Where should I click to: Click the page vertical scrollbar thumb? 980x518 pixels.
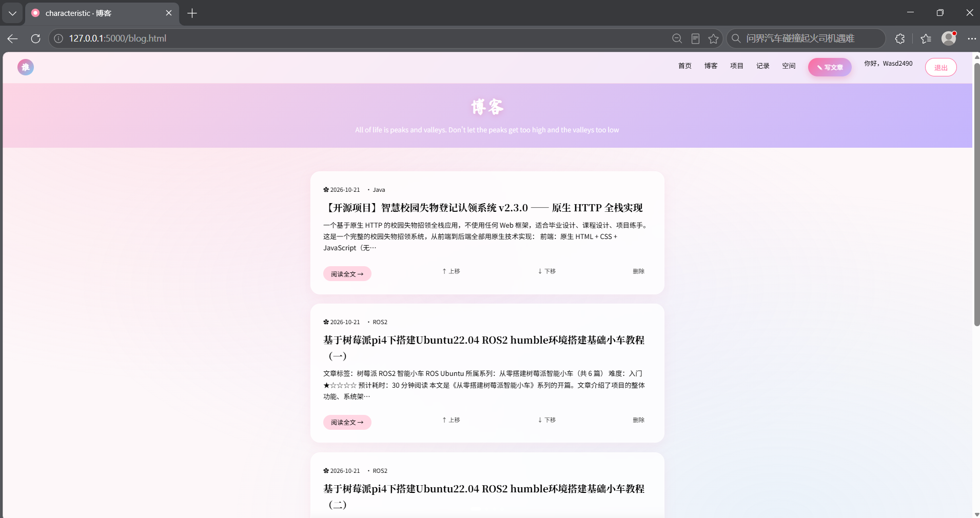[976, 194]
